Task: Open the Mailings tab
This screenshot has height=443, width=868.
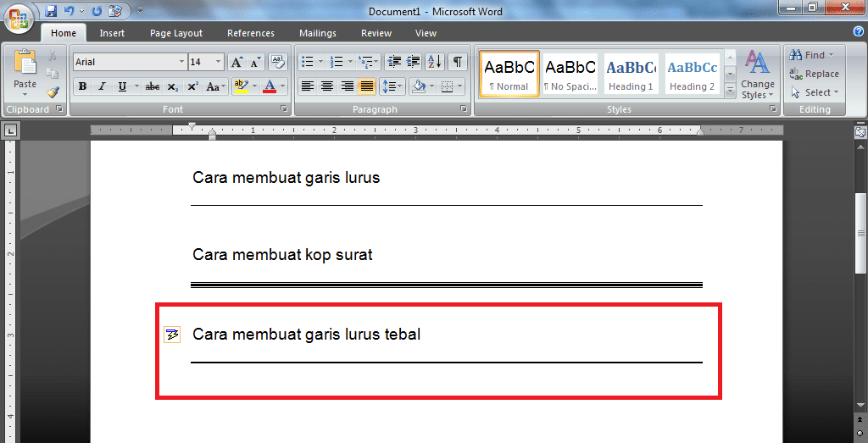Action: coord(318,33)
